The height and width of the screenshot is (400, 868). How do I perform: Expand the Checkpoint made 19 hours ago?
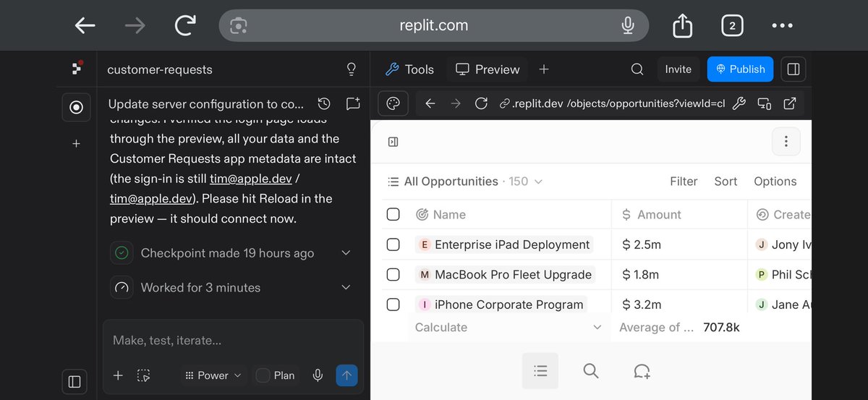tap(346, 253)
